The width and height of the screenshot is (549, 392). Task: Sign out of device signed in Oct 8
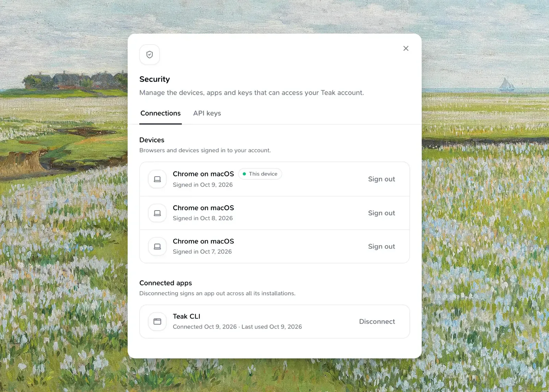382,213
